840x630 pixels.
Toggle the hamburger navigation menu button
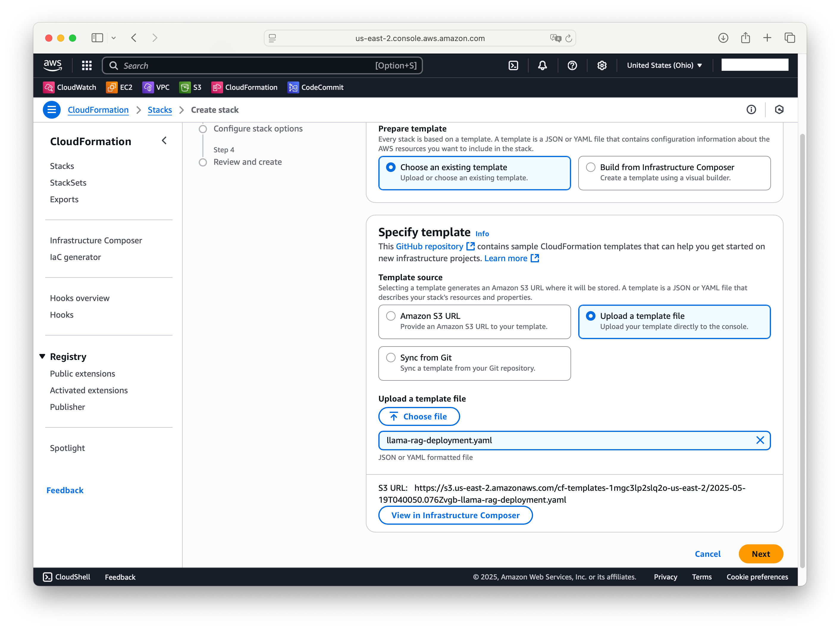[52, 110]
